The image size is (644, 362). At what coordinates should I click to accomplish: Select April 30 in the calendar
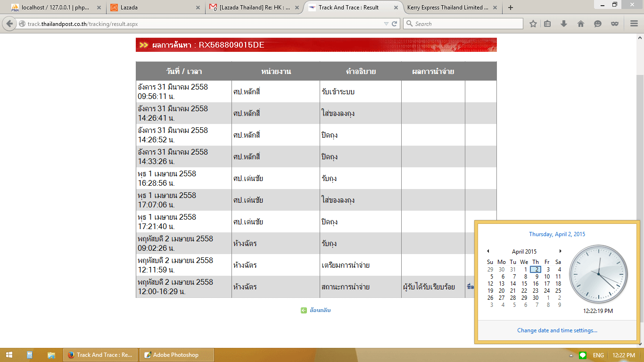point(536,298)
